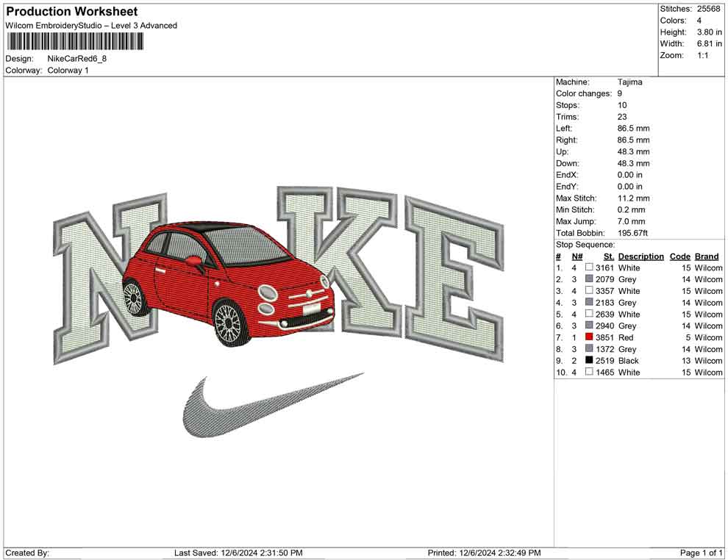Click the Production Worksheet title

click(71, 12)
